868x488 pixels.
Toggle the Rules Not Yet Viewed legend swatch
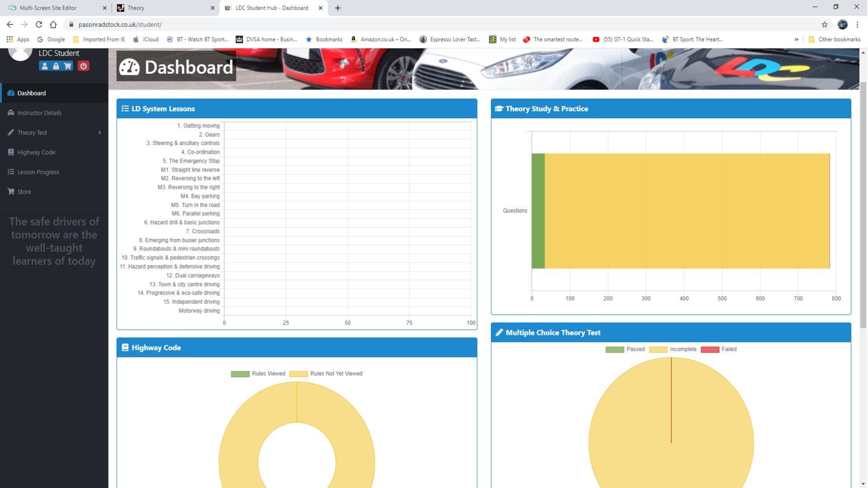[298, 374]
